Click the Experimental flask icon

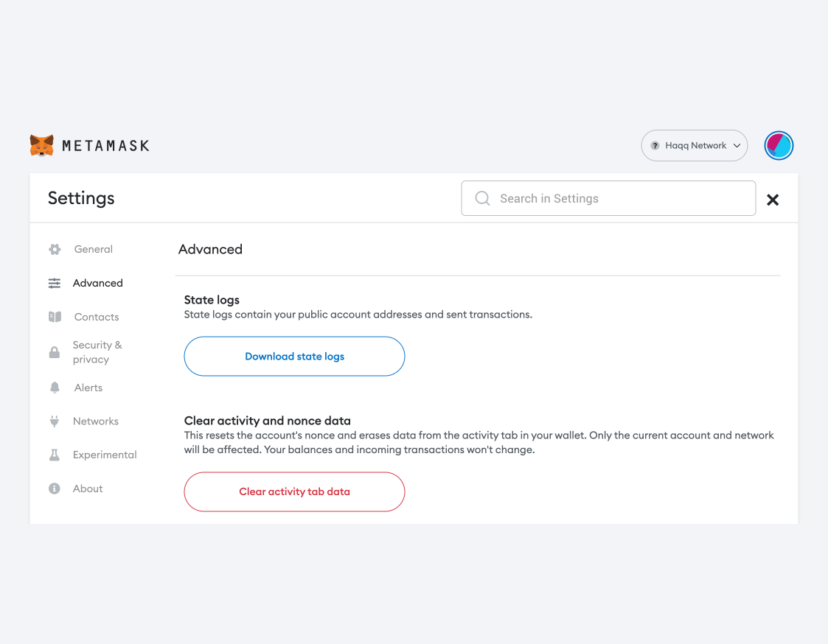point(55,455)
